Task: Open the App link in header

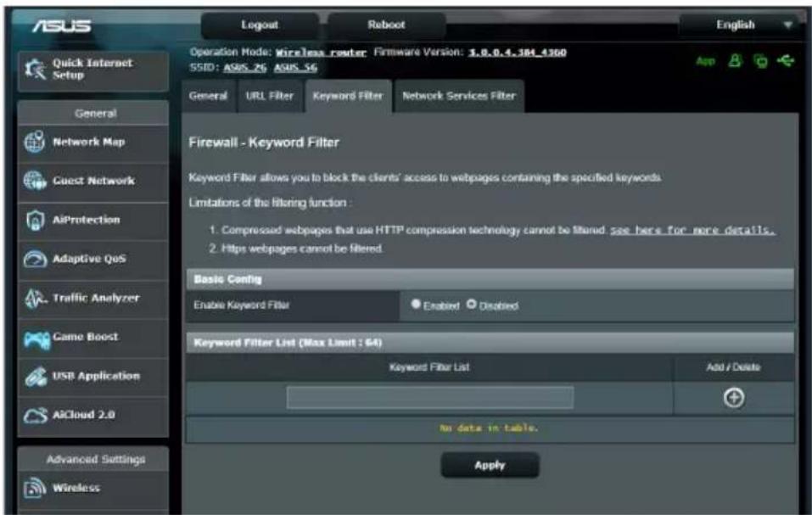Action: [705, 61]
